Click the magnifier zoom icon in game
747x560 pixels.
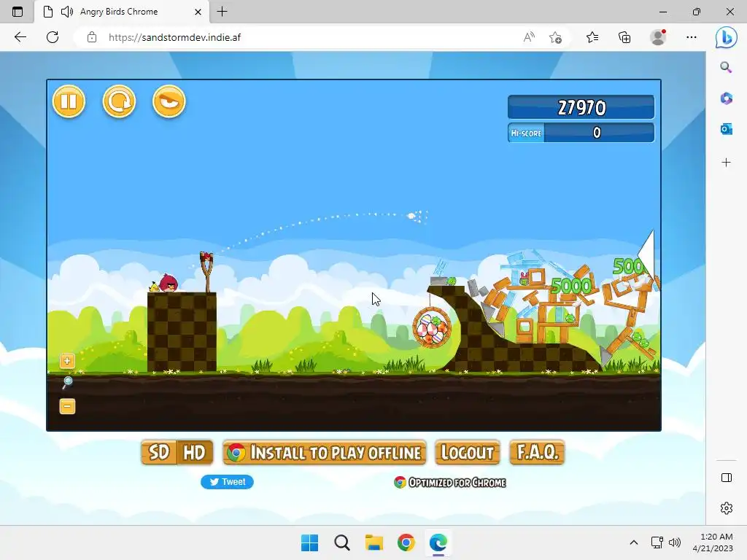point(67,382)
